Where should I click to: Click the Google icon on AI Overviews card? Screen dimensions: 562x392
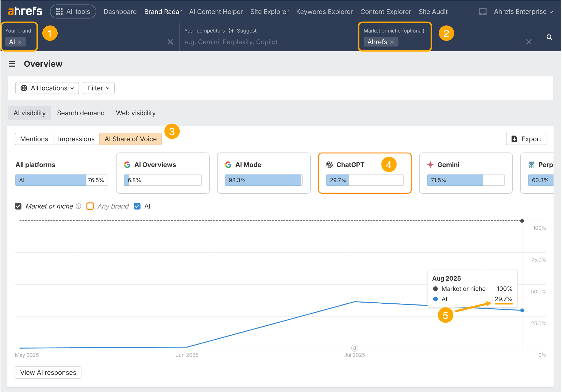127,165
